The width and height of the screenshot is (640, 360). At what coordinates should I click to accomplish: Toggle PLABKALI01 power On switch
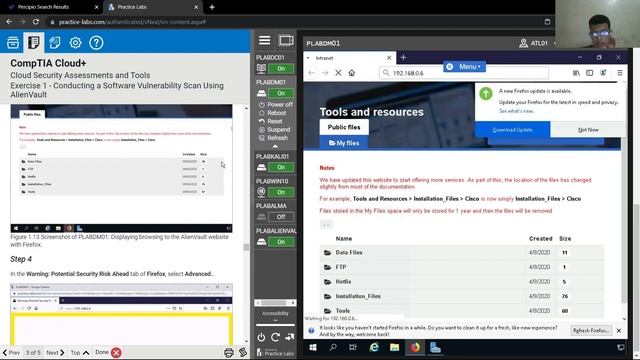281,167
